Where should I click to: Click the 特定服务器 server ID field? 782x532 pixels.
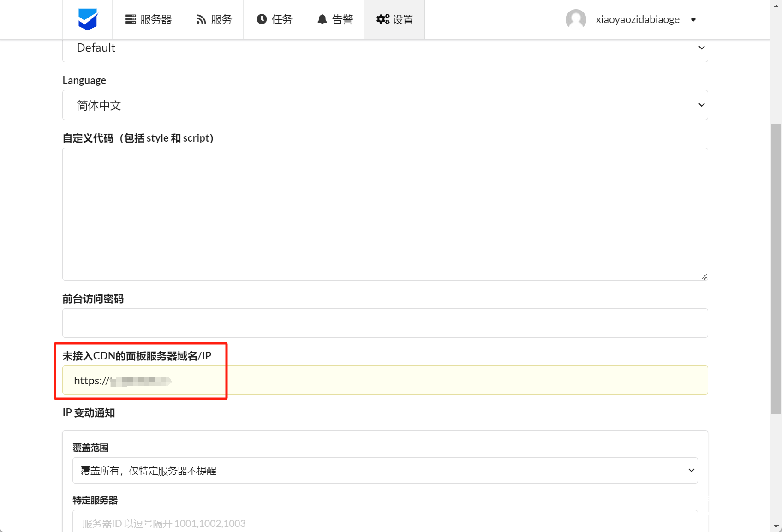385,523
